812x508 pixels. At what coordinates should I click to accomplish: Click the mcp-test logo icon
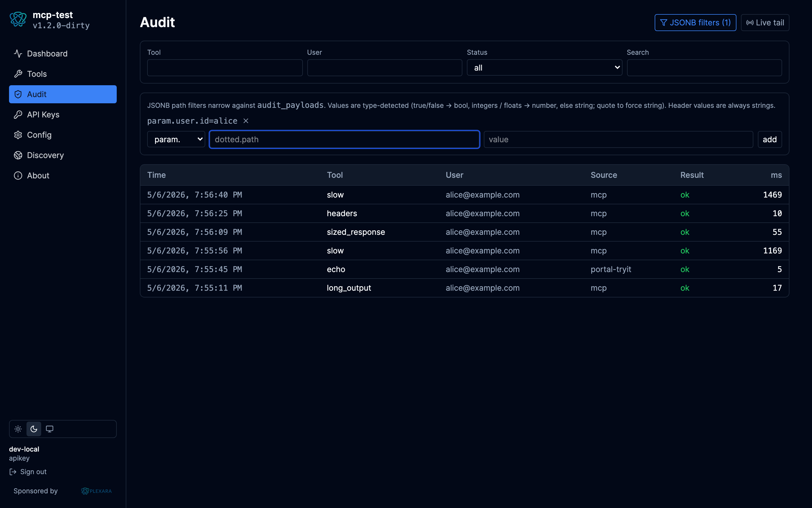pos(18,19)
